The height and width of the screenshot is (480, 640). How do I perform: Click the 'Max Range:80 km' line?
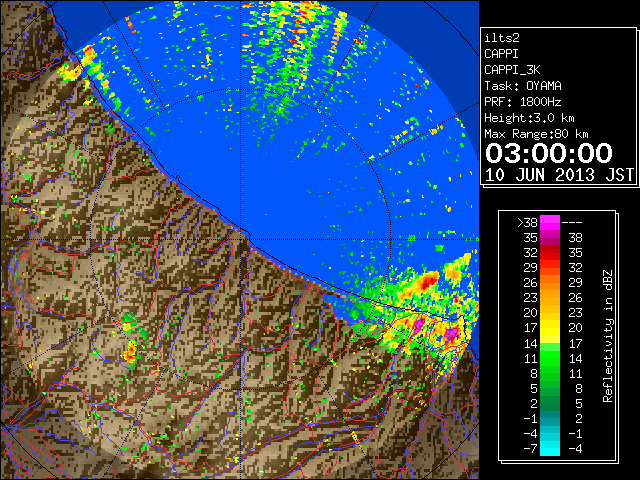pyautogui.click(x=536, y=134)
